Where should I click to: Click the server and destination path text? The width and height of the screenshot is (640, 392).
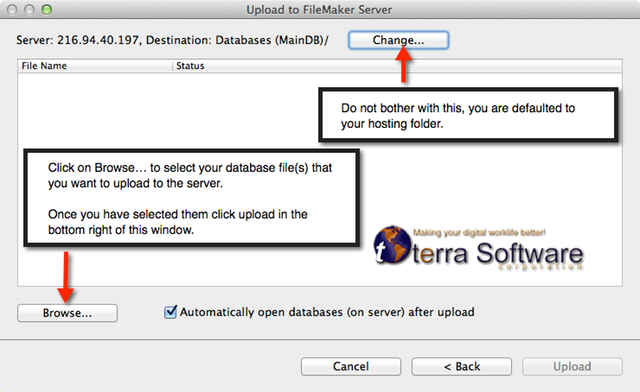tap(172, 40)
